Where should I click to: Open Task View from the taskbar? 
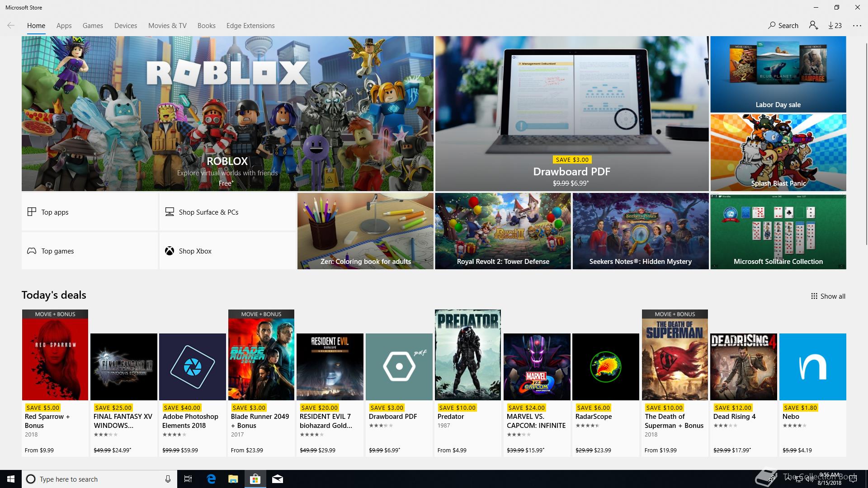188,479
